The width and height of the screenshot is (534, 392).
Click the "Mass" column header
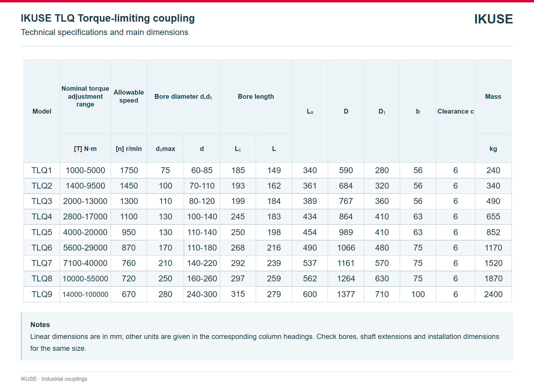(x=493, y=97)
